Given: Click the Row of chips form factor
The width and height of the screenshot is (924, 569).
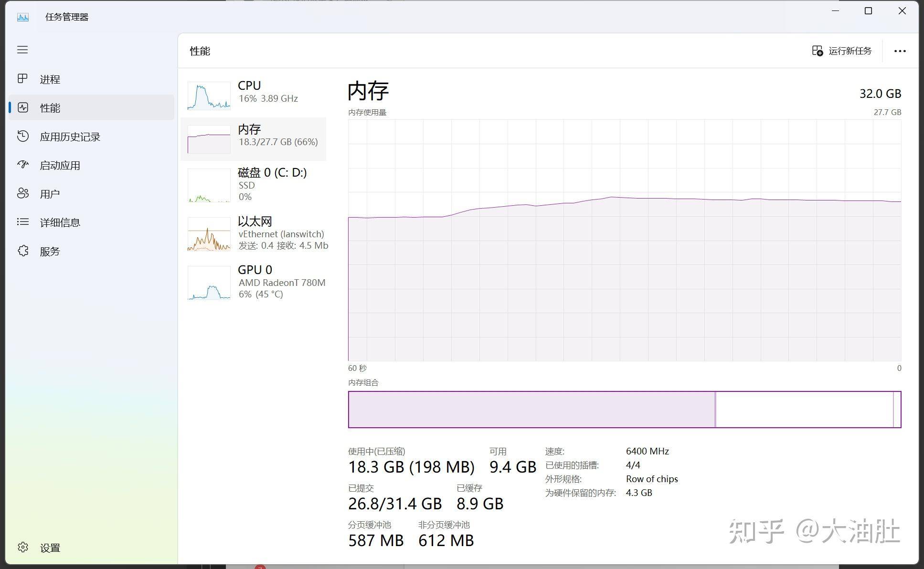Looking at the screenshot, I should (x=652, y=479).
